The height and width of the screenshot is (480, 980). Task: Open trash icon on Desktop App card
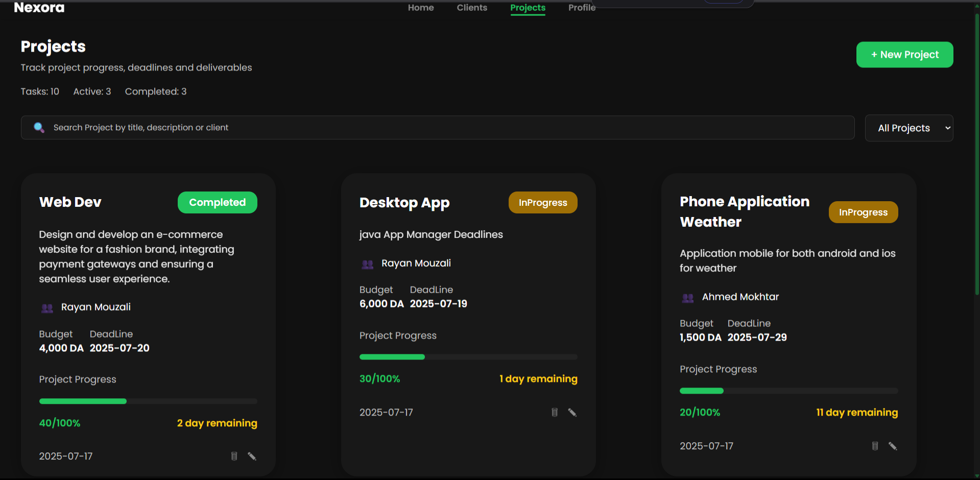(x=554, y=412)
